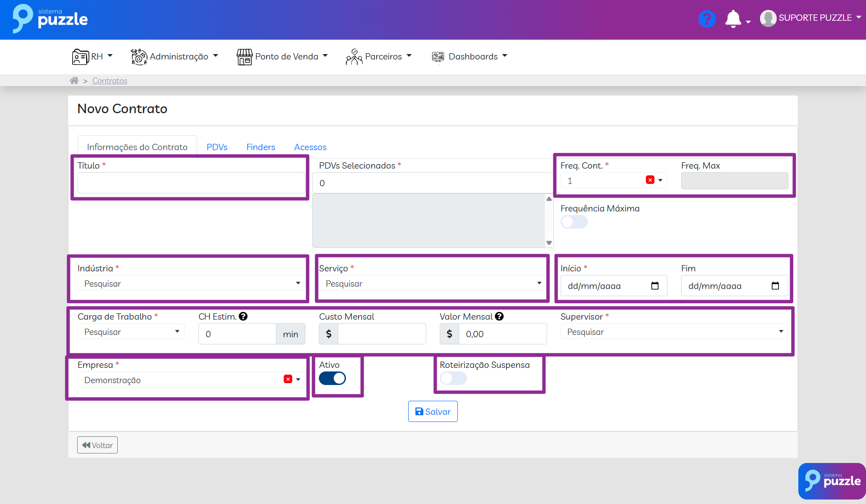
Task: Go back with the Voltar button
Action: click(x=97, y=445)
